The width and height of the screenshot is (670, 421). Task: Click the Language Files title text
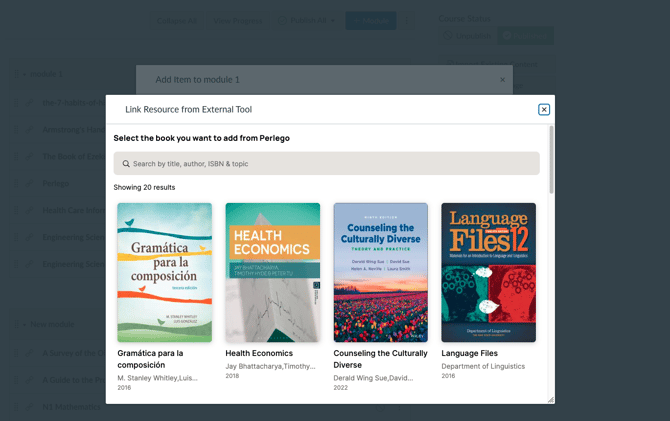click(470, 353)
